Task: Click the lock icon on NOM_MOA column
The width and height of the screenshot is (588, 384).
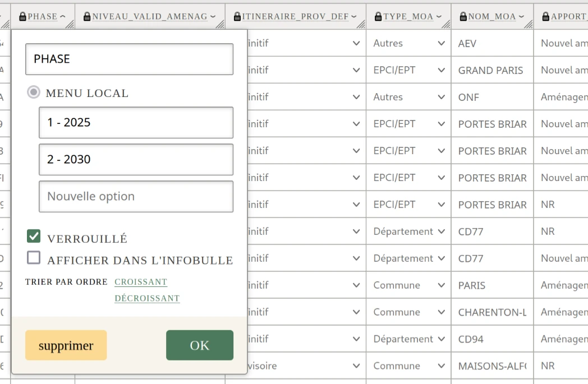Action: (x=463, y=17)
